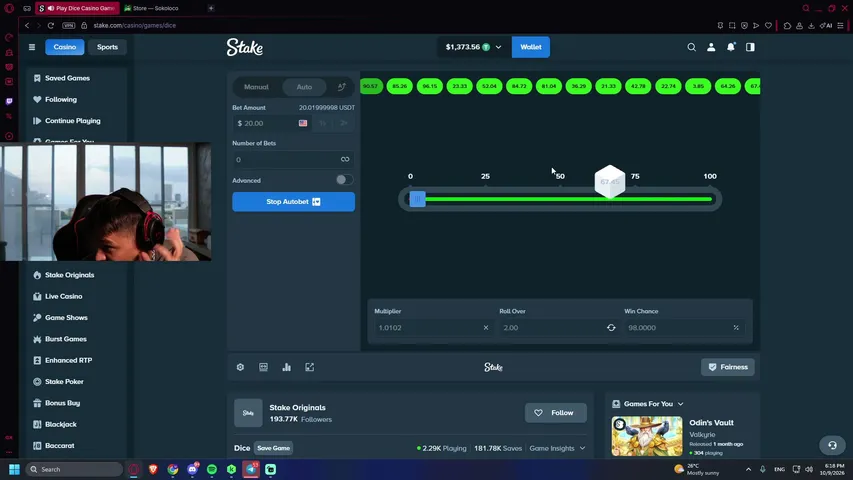Open Bonus Buy sidebar item
The image size is (853, 480).
point(63,403)
